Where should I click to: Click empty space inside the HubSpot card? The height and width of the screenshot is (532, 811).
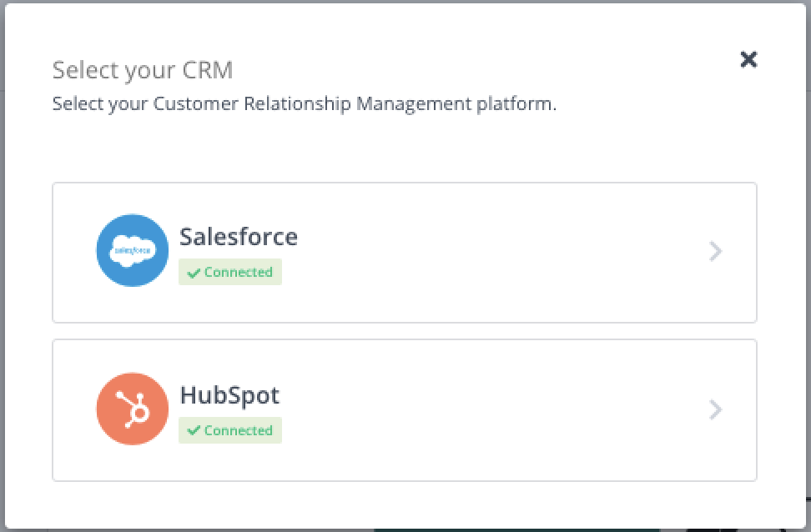[x=501, y=409]
